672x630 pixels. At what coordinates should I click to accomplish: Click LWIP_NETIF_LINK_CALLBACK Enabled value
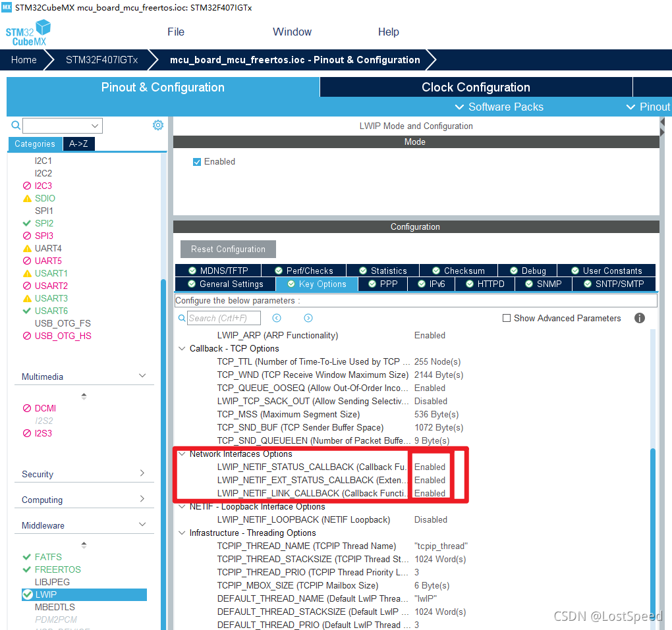coord(430,493)
